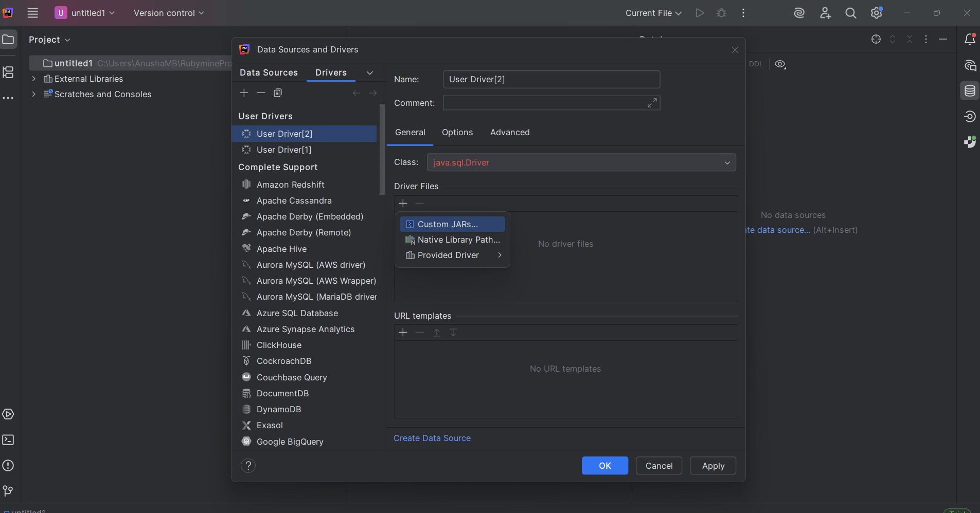This screenshot has width=980, height=513.
Task: Click the Scratches and Consoles expander arrow
Action: pyautogui.click(x=33, y=94)
